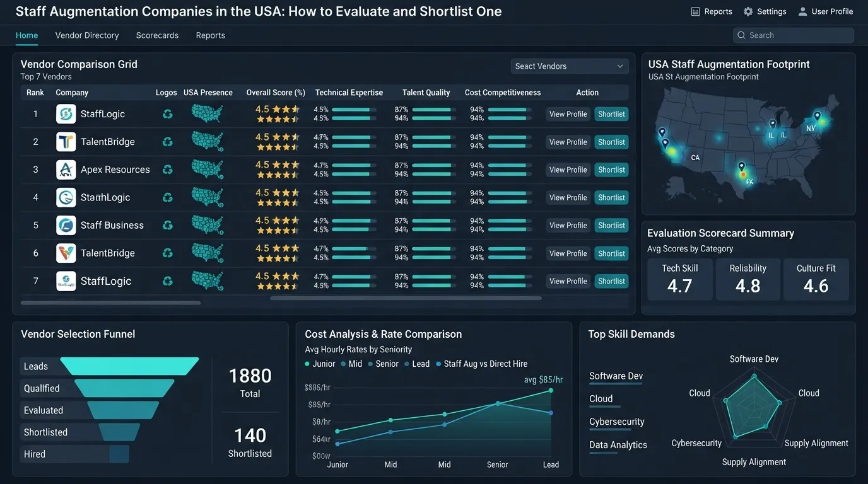Click the rank 2 TalentBridge logo
868x484 pixels.
point(66,142)
